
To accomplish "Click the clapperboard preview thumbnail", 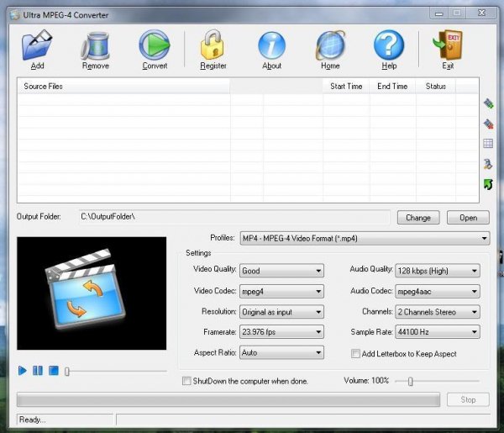I will coord(92,293).
